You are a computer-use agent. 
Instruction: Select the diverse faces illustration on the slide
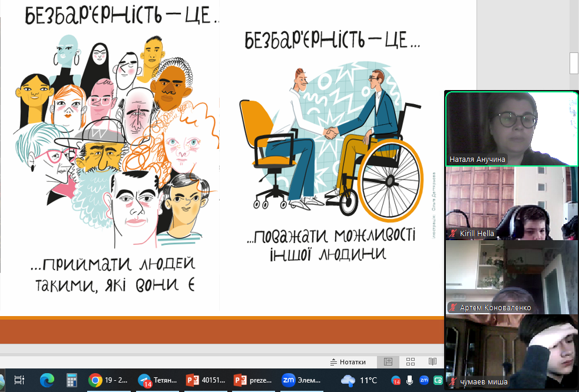click(x=117, y=140)
